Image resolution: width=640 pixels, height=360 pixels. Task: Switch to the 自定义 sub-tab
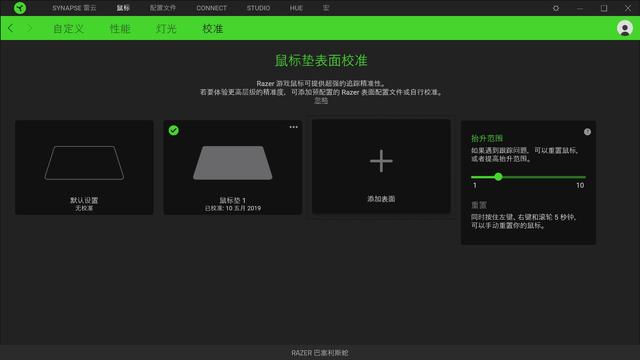pos(69,29)
